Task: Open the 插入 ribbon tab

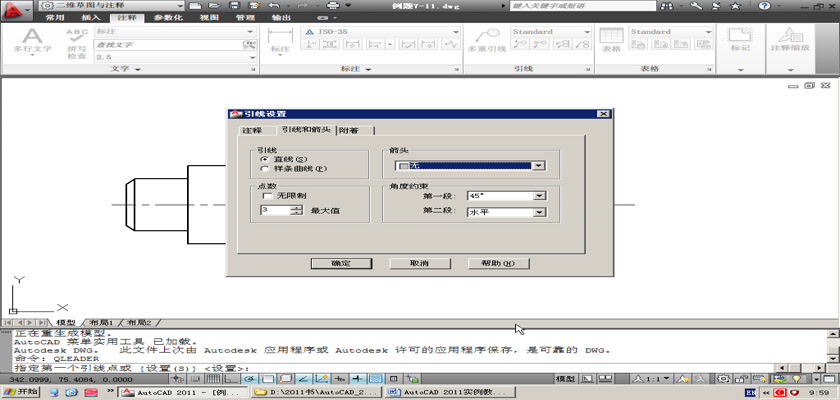Action: coord(91,18)
